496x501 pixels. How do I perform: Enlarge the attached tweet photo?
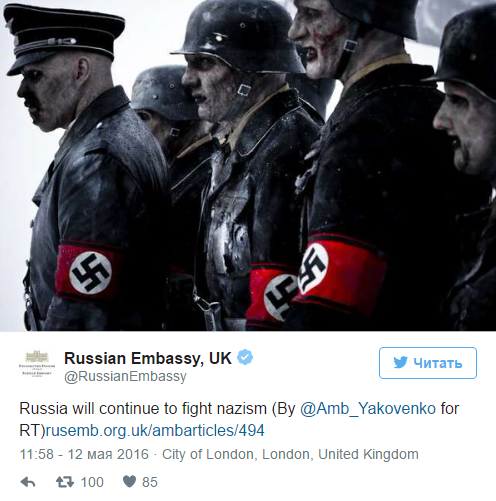(248, 165)
